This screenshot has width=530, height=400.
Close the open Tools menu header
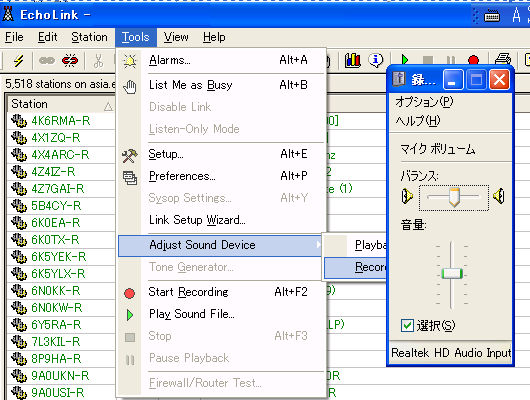pos(136,37)
